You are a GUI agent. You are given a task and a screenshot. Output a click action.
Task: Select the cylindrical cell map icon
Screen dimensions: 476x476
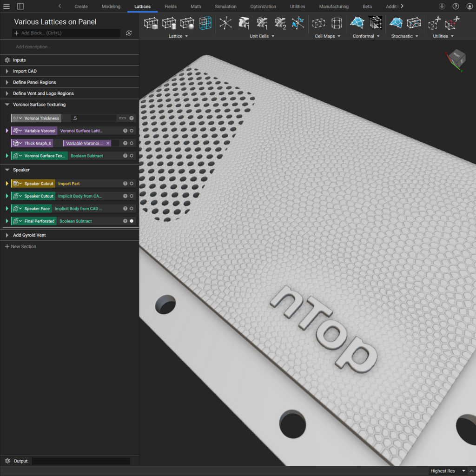point(337,23)
